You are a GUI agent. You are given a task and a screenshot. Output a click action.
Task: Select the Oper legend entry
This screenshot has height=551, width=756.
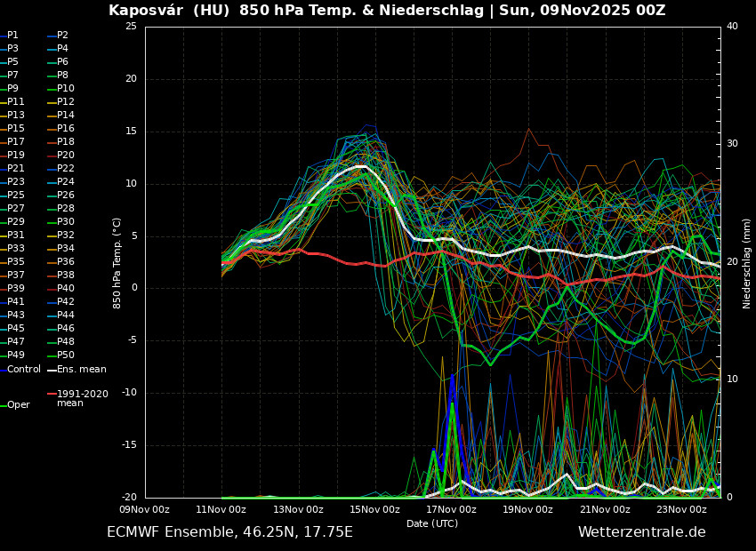coord(19,404)
